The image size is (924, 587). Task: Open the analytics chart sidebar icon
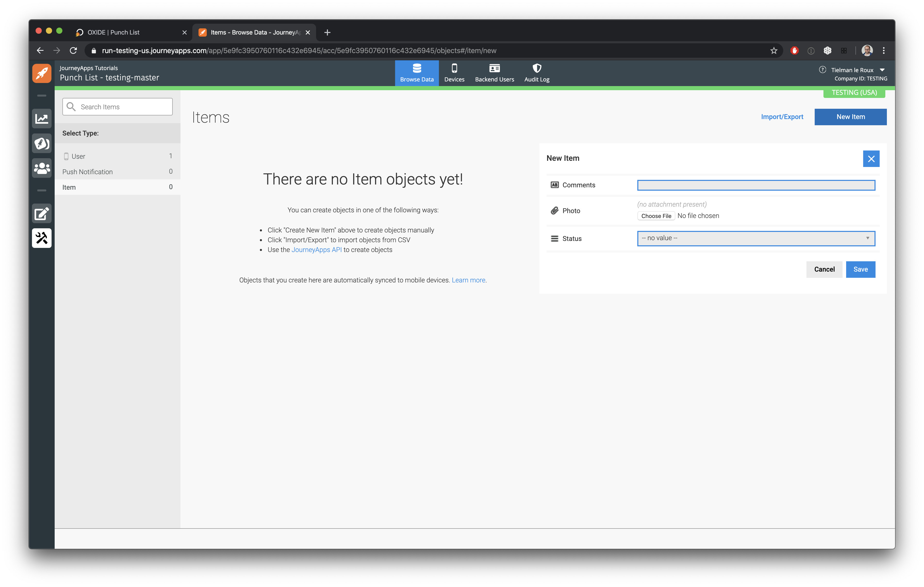pyautogui.click(x=42, y=119)
